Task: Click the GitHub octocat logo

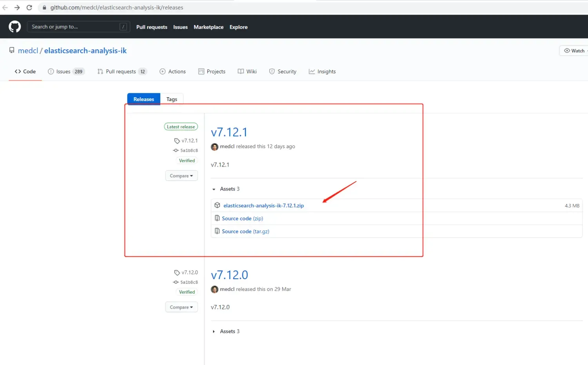Action: pos(15,26)
